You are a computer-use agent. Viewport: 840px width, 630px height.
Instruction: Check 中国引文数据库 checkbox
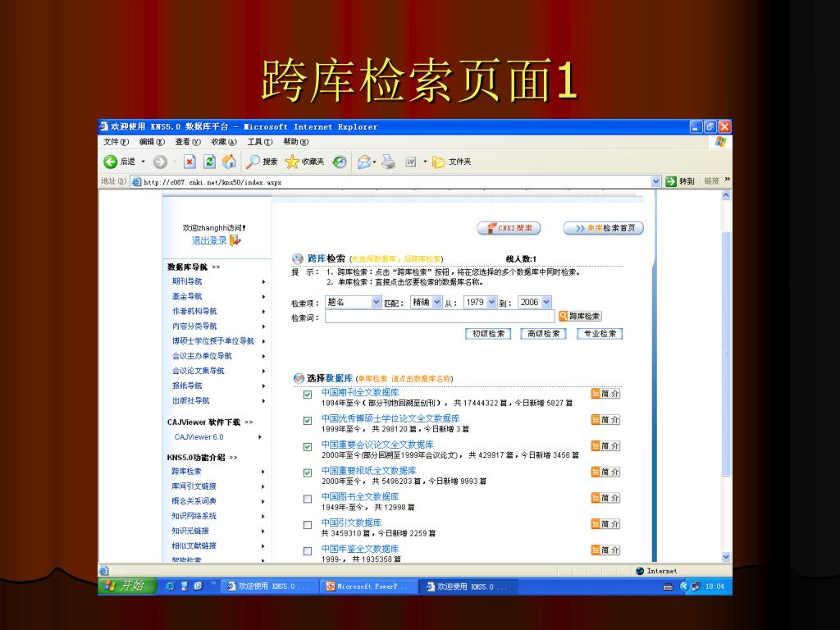[308, 525]
